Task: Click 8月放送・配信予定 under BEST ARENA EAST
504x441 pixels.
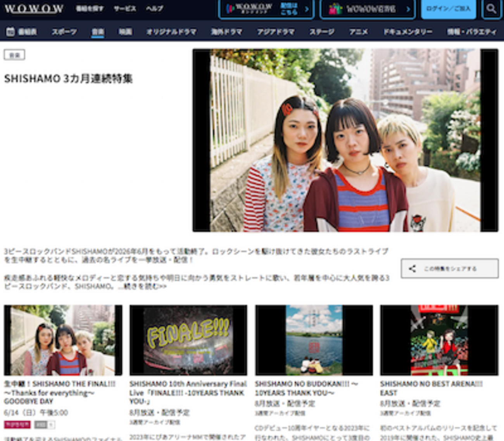Action: click(410, 404)
